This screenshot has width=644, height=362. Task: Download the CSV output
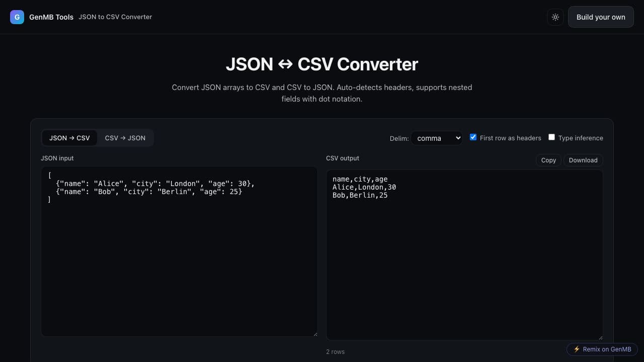pos(583,160)
